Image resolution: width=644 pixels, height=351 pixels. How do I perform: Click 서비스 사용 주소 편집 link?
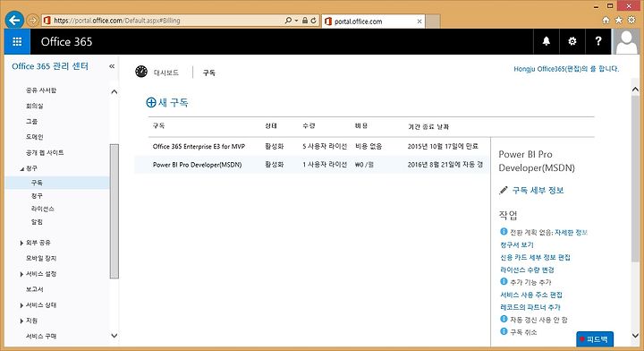pyautogui.click(x=531, y=295)
